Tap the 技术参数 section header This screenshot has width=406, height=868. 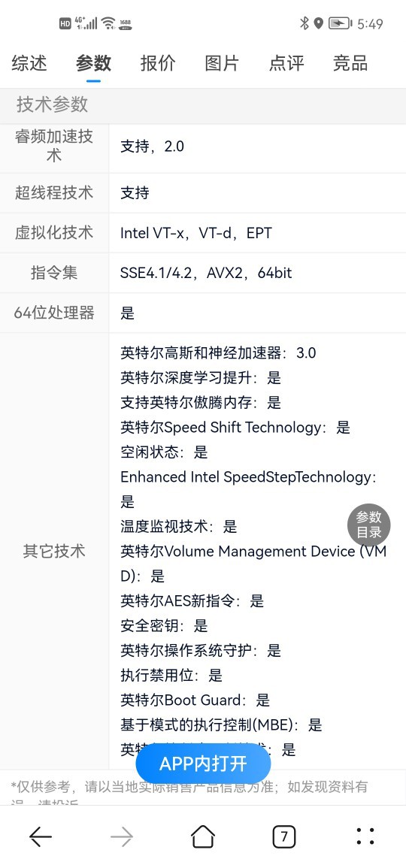click(x=52, y=104)
